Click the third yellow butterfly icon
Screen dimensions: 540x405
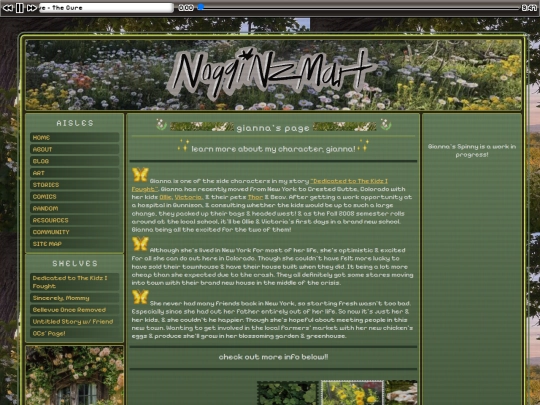pyautogui.click(x=140, y=297)
